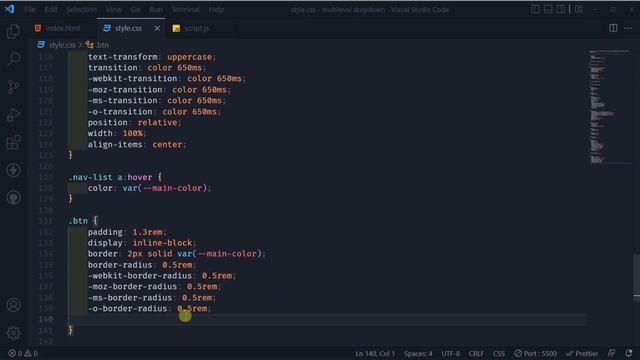Open the Thunder Client lightning icon
The image size is (640, 360).
[x=13, y=170]
